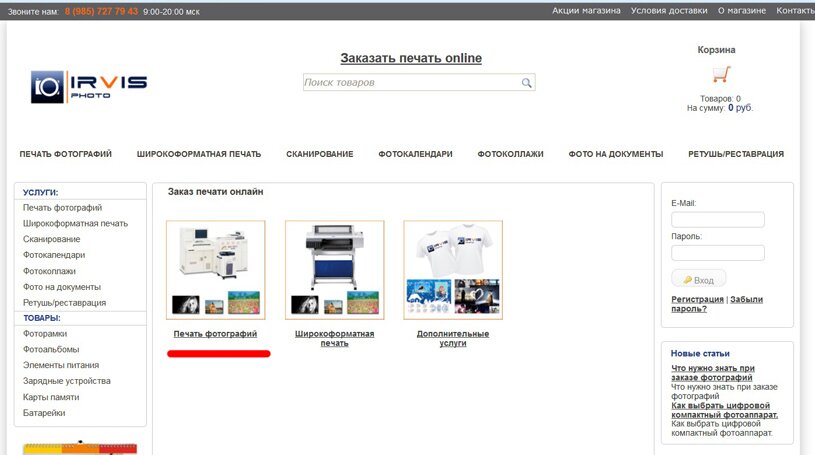The height and width of the screenshot is (455, 815).
Task: Select Фоторамки in the sidebar
Action: tap(45, 334)
